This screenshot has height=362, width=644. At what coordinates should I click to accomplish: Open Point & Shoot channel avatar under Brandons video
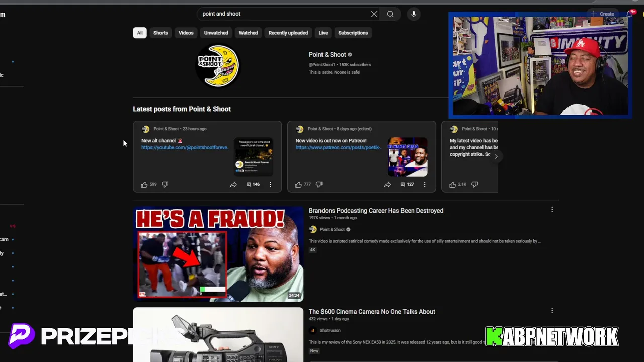pyautogui.click(x=313, y=230)
